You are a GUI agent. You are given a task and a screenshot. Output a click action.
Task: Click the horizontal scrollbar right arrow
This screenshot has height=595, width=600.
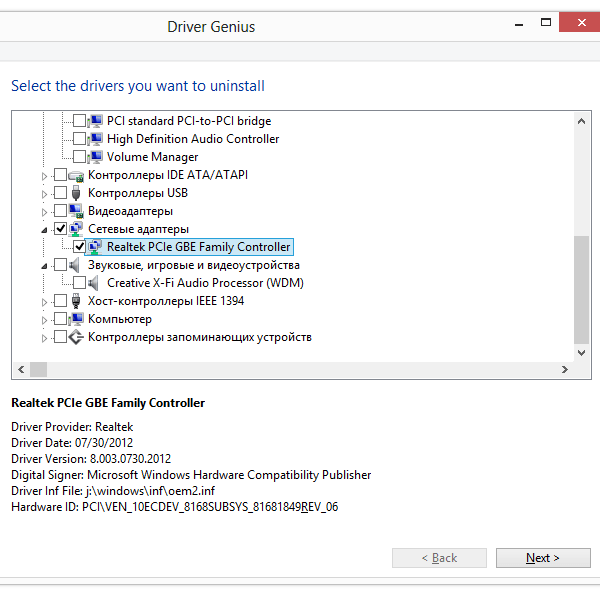pyautogui.click(x=564, y=370)
